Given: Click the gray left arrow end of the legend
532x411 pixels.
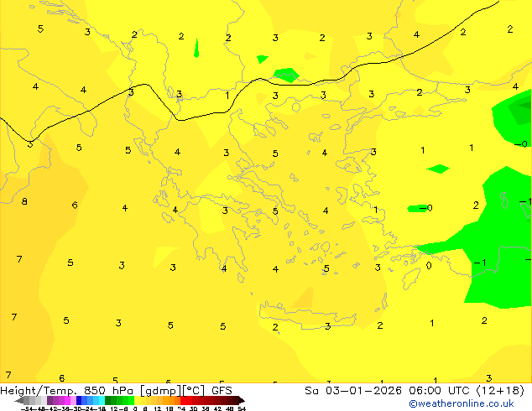Looking at the screenshot, I should 19,400.
